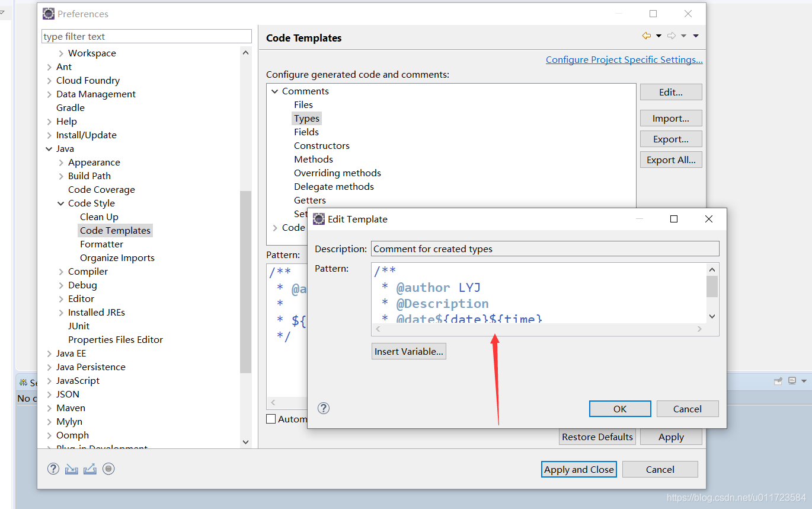
Task: Select JUnit preference page
Action: click(x=79, y=326)
